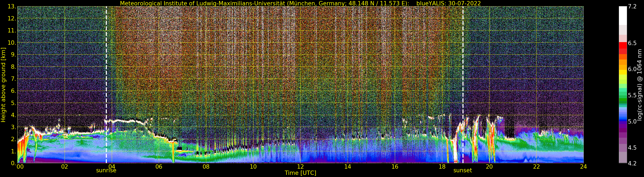
Task: Click the 24 tick on the time axis
Action: tap(583, 166)
